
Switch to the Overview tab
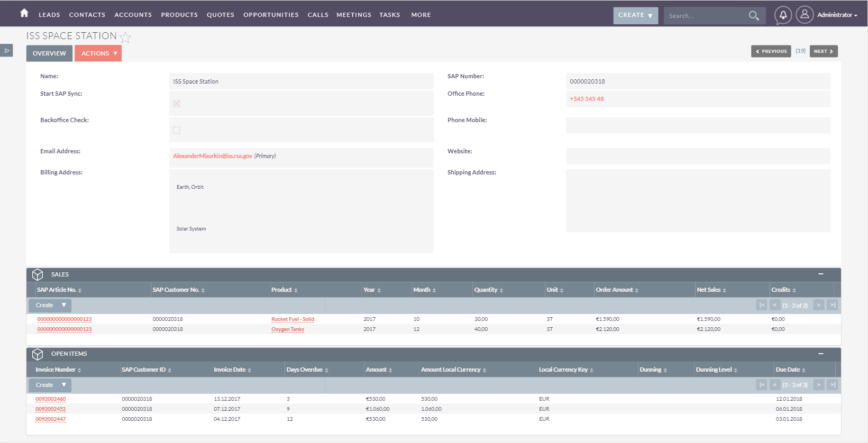(49, 53)
